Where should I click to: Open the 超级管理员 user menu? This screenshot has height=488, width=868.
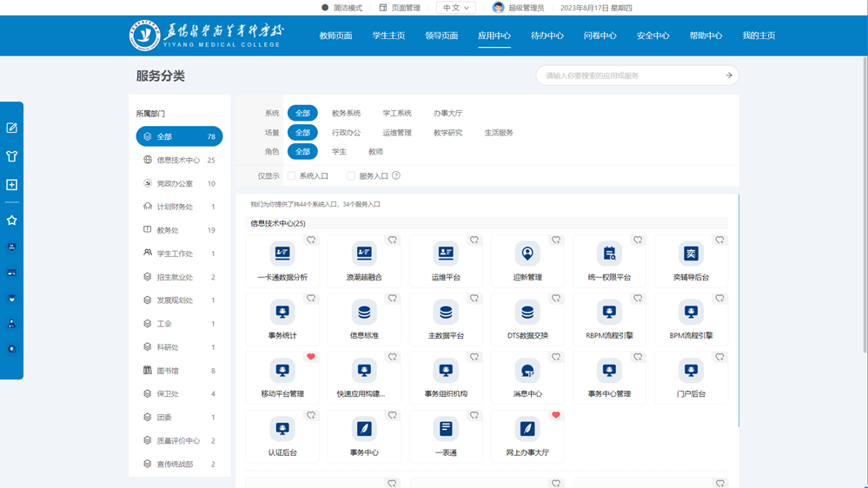click(x=518, y=8)
